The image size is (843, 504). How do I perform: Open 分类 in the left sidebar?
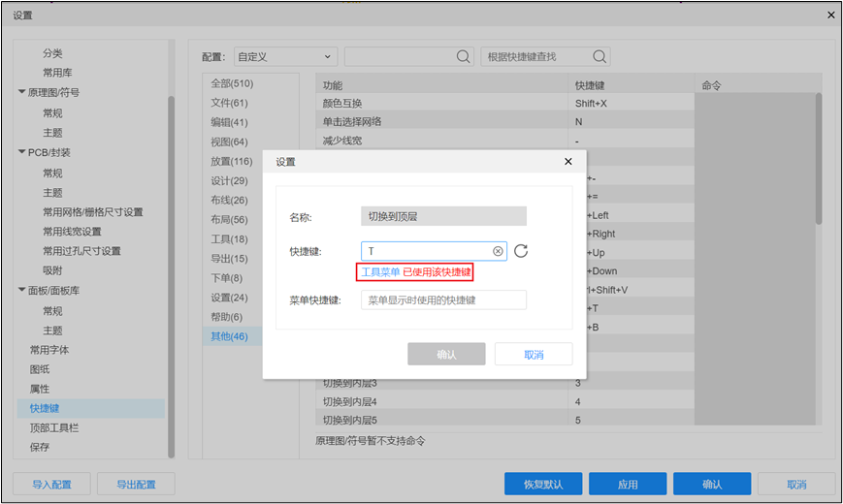click(x=52, y=53)
